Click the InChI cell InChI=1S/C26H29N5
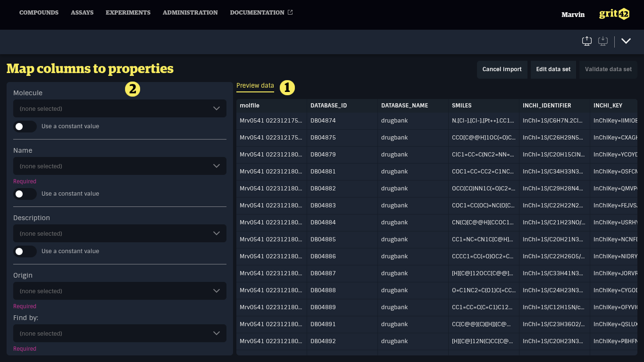Image resolution: width=644 pixels, height=362 pixels. click(x=554, y=138)
